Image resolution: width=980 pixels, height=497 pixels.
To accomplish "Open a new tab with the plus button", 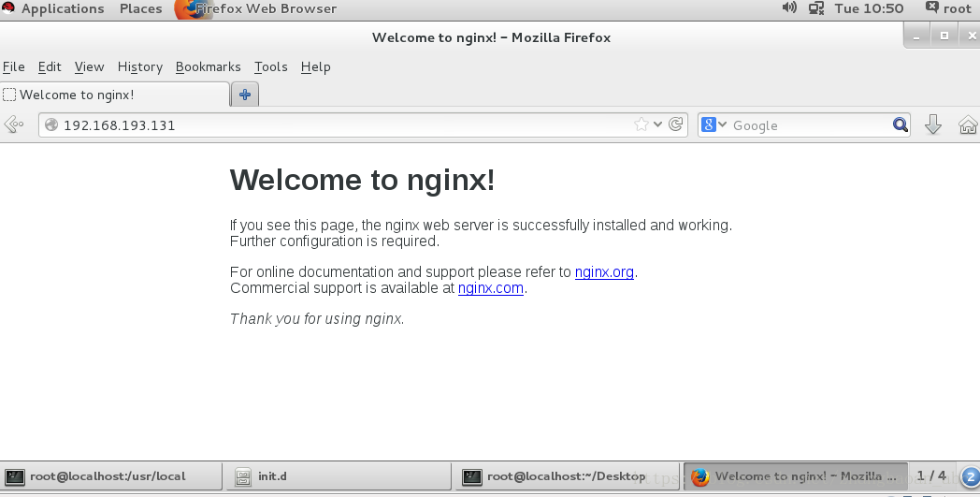I will click(245, 95).
